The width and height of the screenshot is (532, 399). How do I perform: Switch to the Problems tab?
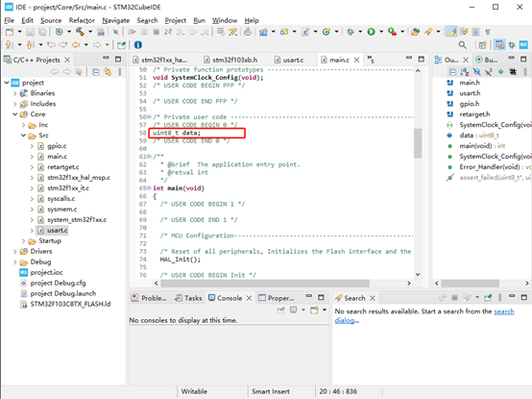click(149, 298)
